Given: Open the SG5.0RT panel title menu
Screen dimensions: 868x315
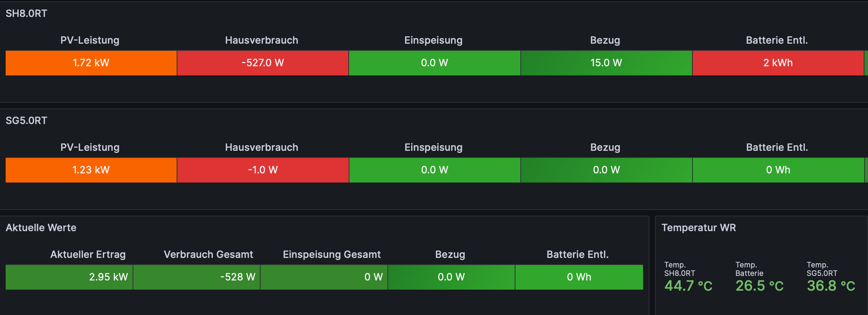Looking at the screenshot, I should (x=26, y=121).
